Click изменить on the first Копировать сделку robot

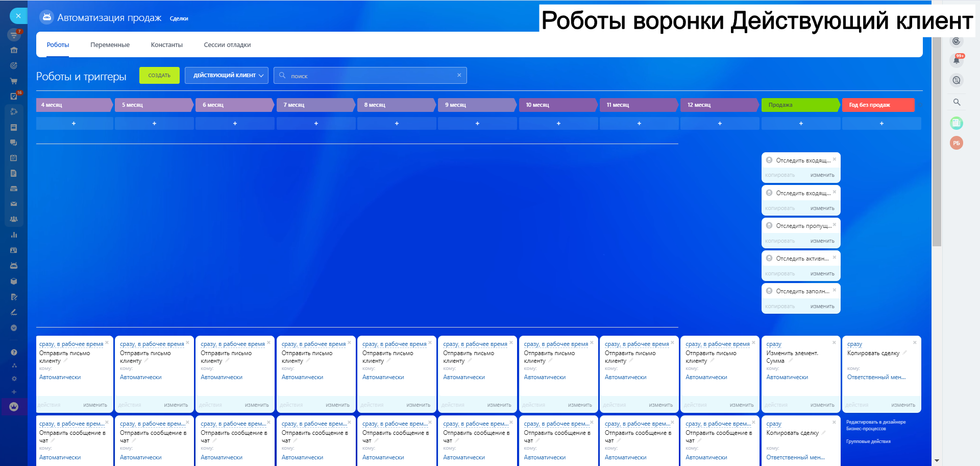click(x=903, y=405)
